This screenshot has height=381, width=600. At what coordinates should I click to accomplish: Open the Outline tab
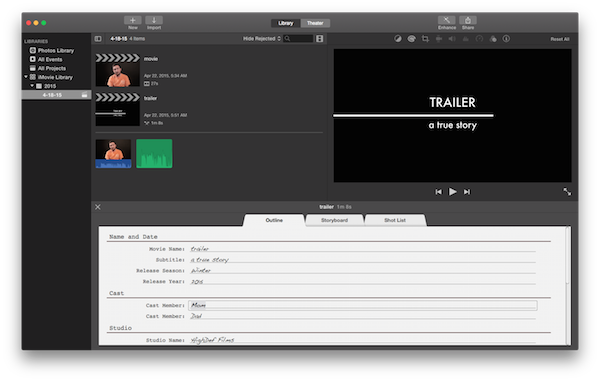click(274, 220)
